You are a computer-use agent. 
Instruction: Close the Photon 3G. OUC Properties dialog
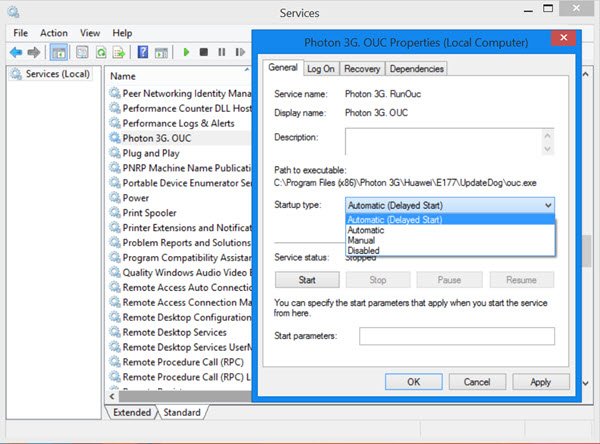coord(564,38)
